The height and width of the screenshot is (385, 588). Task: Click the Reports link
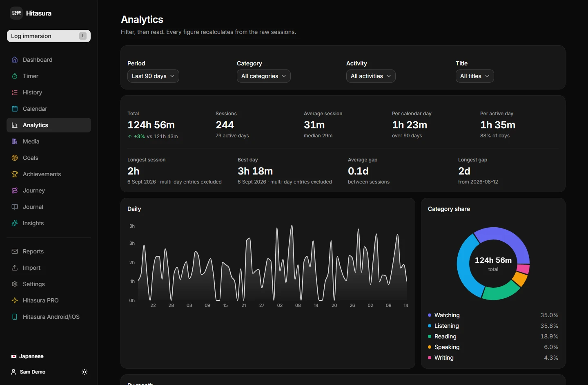click(49, 251)
